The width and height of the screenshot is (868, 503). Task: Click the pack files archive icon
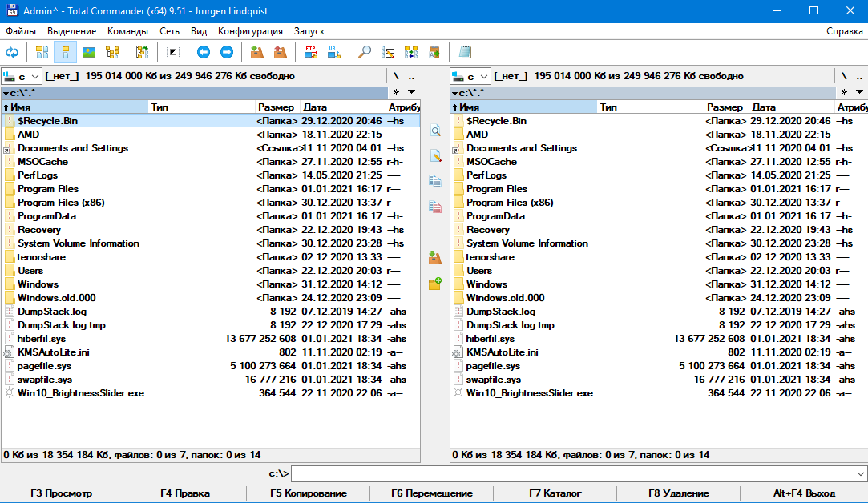click(256, 53)
